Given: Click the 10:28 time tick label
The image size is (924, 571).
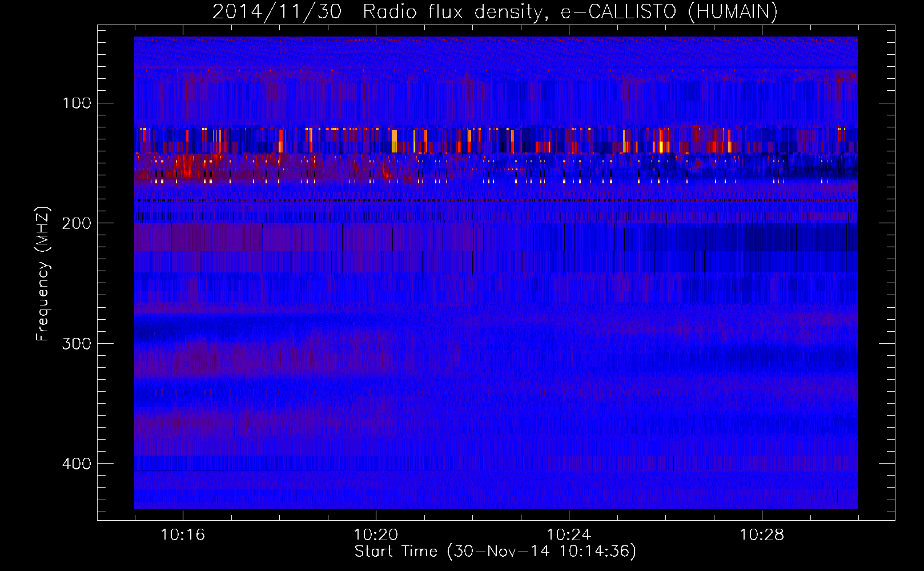Looking at the screenshot, I should [762, 535].
